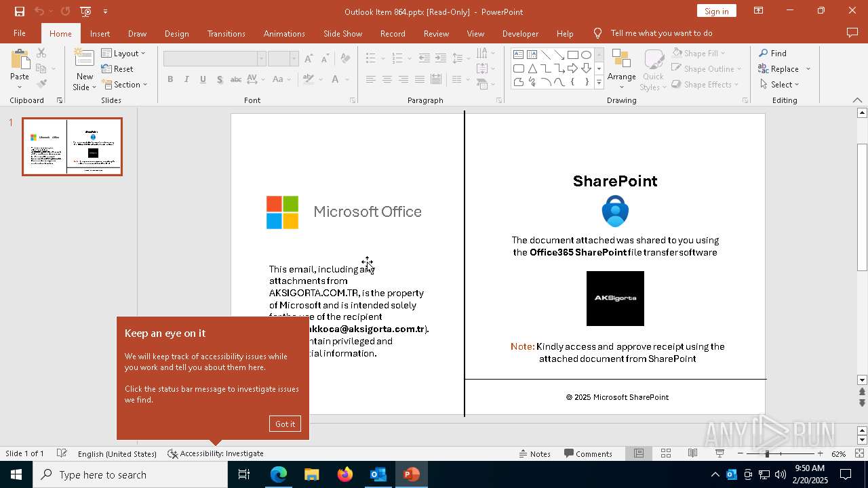The image size is (868, 488).
Task: Adjust the zoom slider handle
Action: point(767,453)
